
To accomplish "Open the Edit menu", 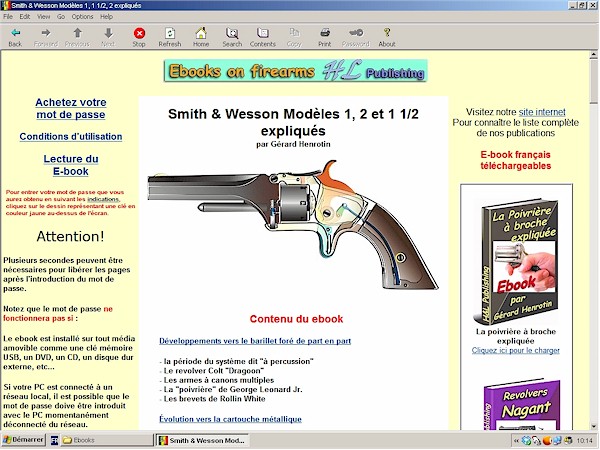I will click(x=25, y=16).
